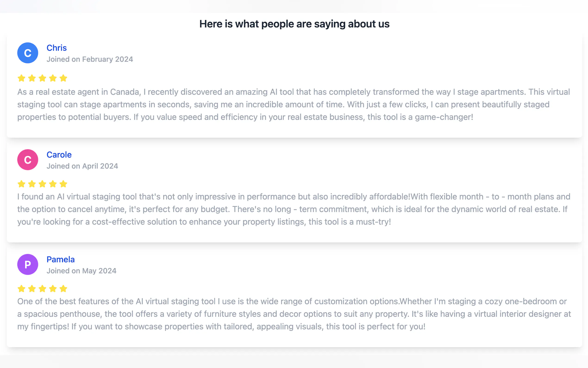Open the Chris profile name link
Screen dimensions: 588x368
[56, 48]
